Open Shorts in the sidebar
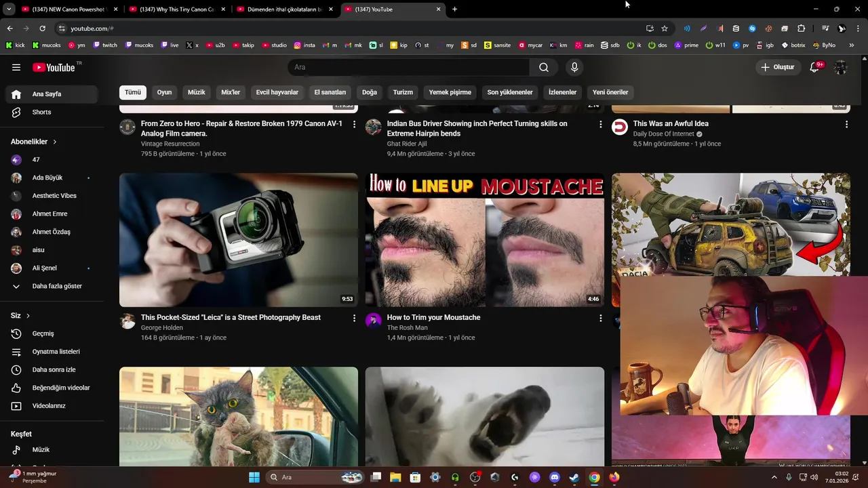 point(52,113)
